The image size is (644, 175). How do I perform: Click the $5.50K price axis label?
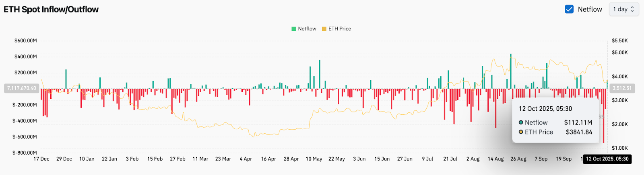click(x=619, y=41)
